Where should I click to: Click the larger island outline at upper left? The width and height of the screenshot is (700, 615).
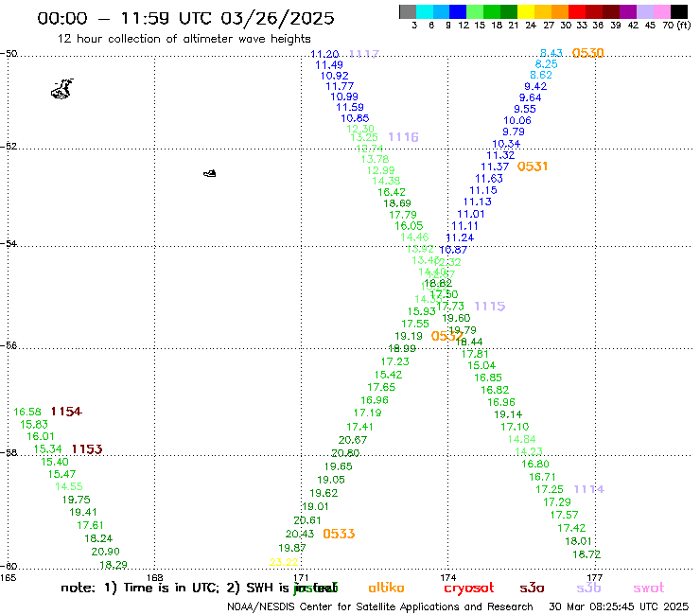point(62,89)
